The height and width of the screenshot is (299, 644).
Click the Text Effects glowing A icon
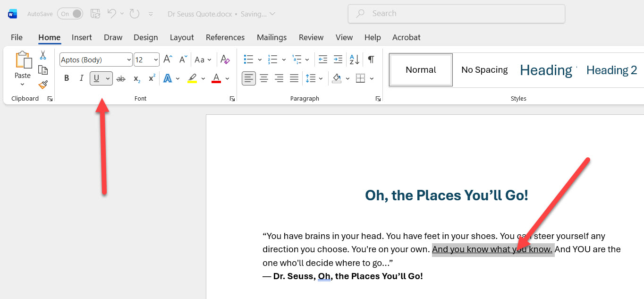tap(168, 78)
